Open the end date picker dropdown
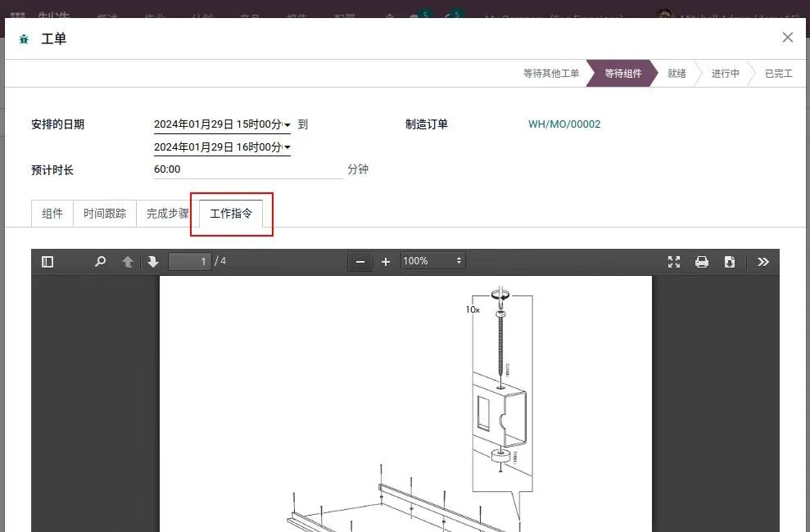 [287, 148]
